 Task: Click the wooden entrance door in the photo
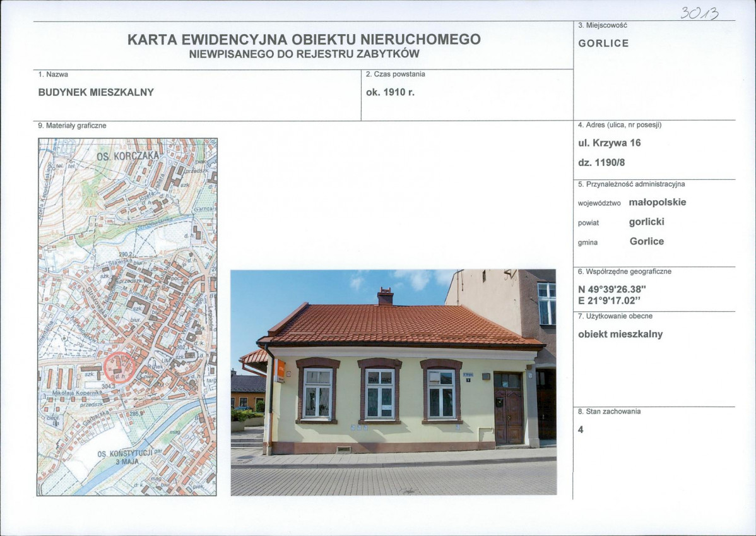(509, 408)
